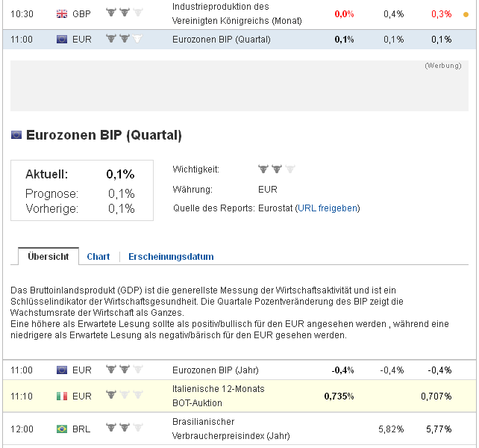Click the orange dot in GBP row
The image size is (479, 448).
pos(466,14)
